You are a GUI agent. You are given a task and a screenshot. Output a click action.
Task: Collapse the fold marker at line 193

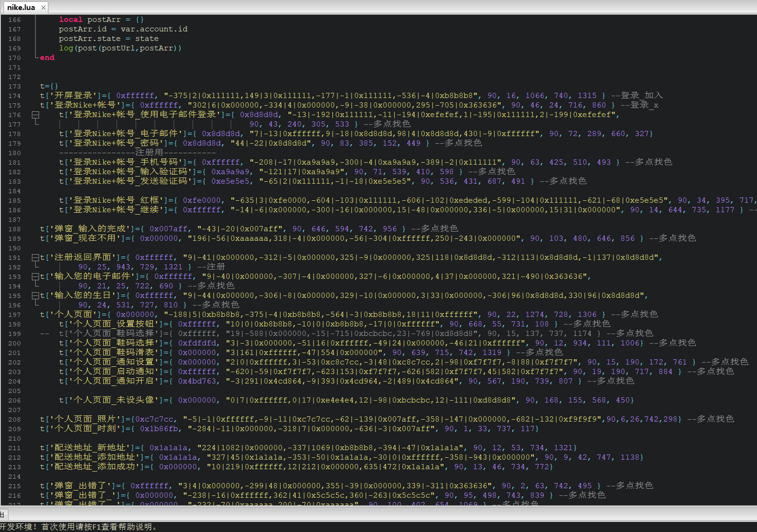pos(35,276)
